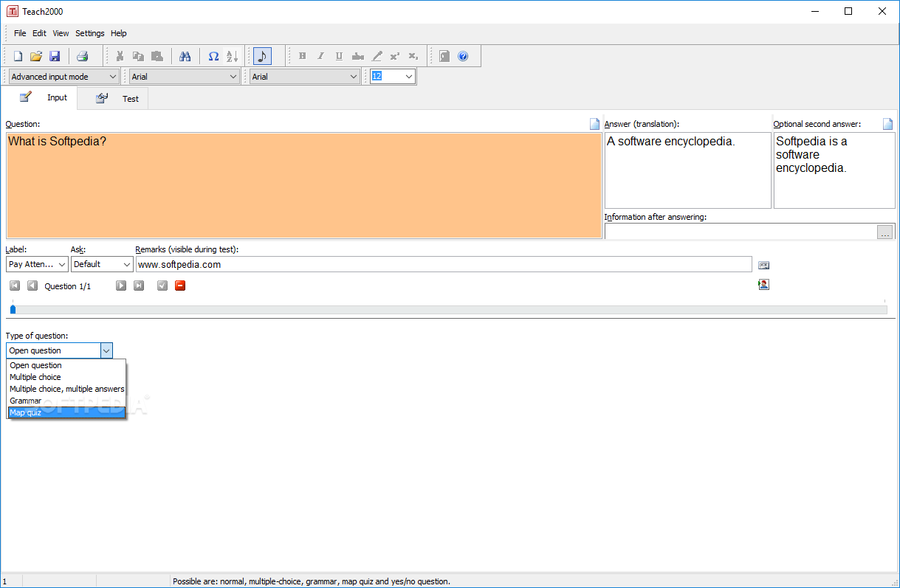
Task: Apply bold formatting with the B icon
Action: (302, 56)
